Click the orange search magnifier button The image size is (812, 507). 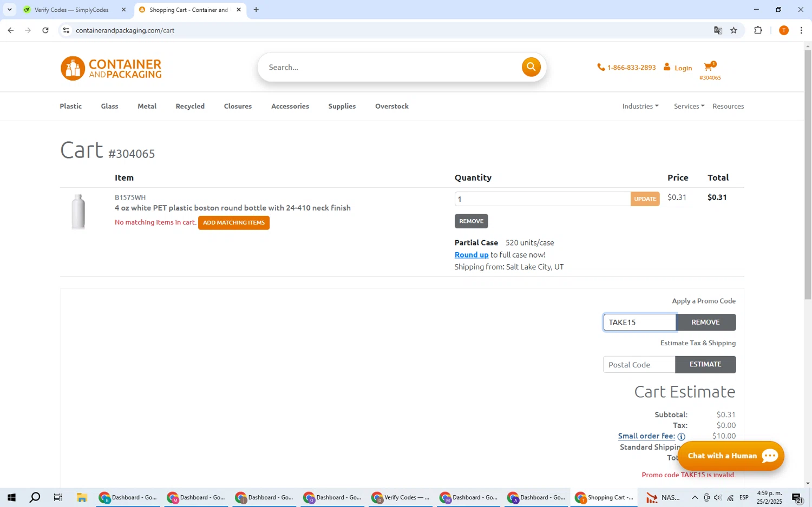(531, 67)
